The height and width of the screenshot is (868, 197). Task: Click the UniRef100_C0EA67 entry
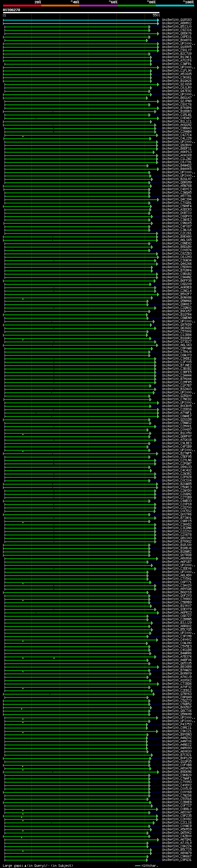point(177,118)
